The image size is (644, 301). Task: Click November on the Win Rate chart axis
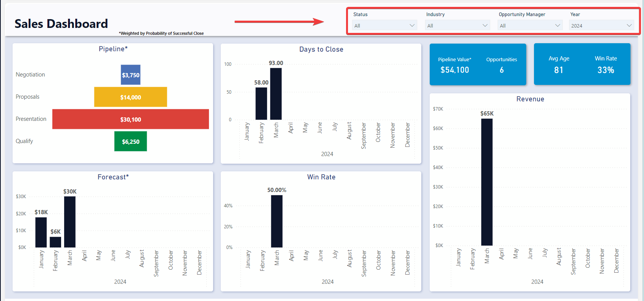(393, 263)
